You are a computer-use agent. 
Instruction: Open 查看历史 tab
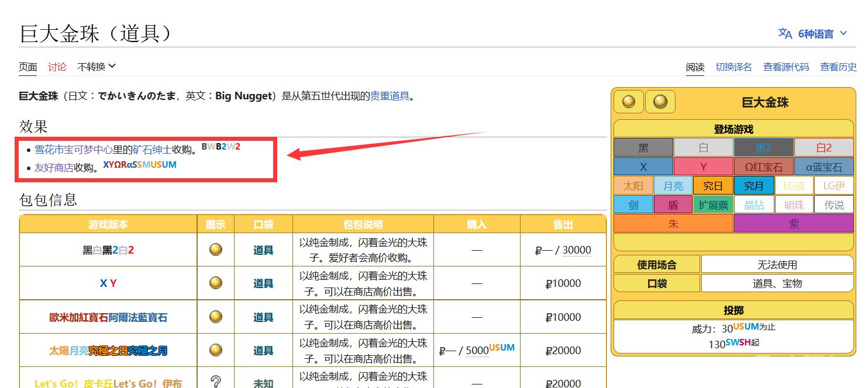point(838,67)
